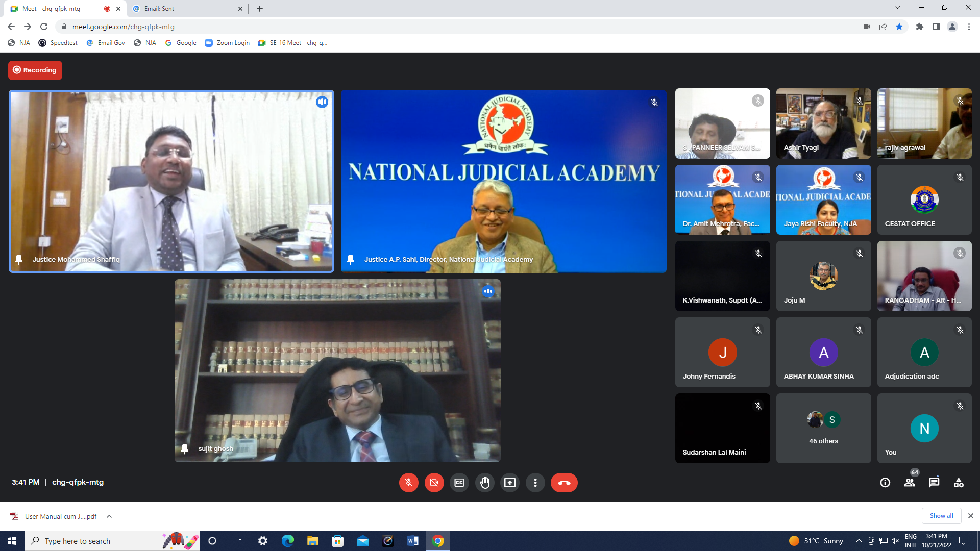Open meeting details info icon
980x551 pixels.
tap(885, 483)
